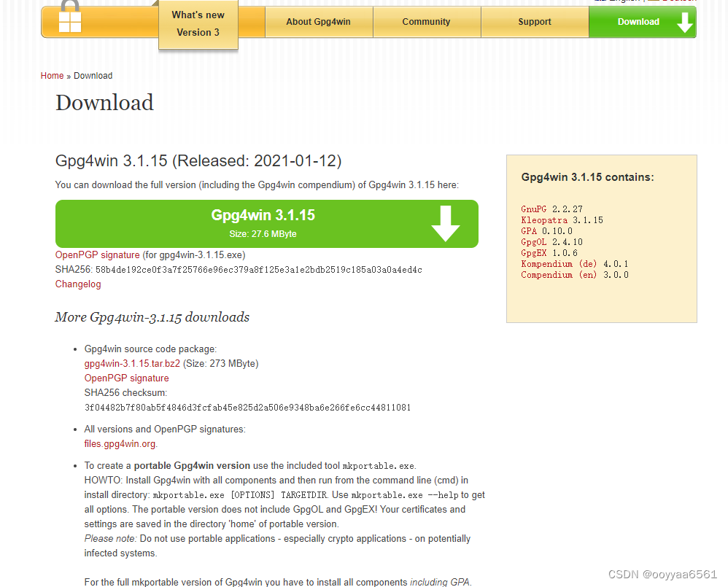Image resolution: width=728 pixels, height=587 pixels.
Task: Open the green Download menu item
Action: 643,22
